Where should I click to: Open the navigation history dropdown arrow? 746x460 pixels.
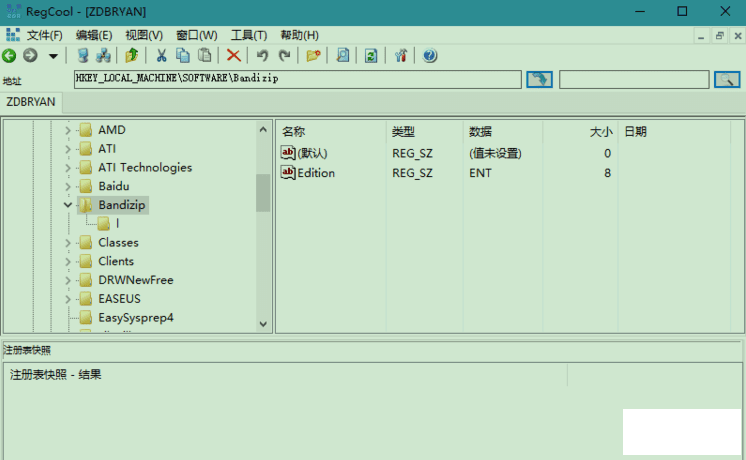point(53,56)
